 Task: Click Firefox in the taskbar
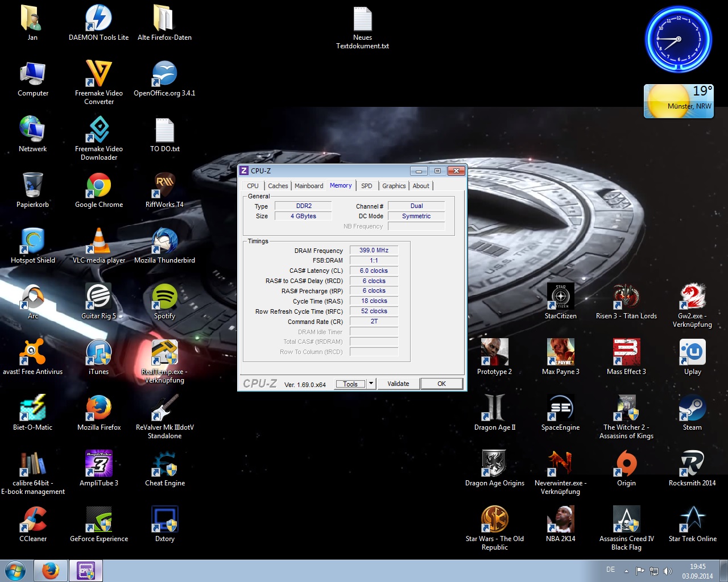(x=50, y=571)
